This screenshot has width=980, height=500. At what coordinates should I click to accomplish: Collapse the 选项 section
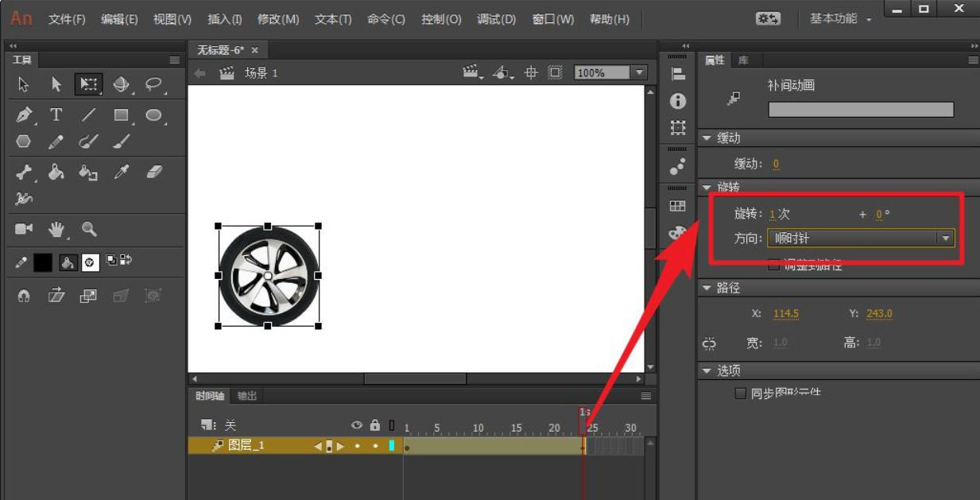coord(707,371)
